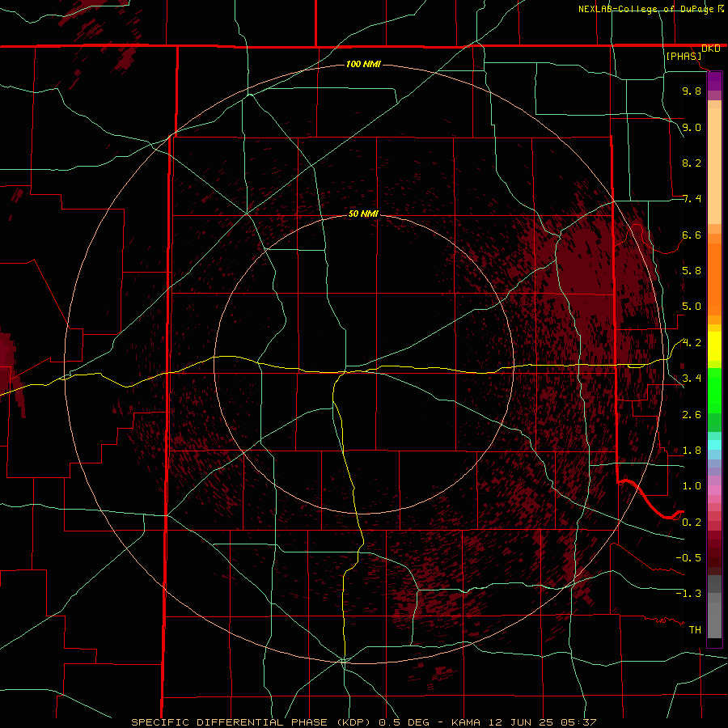Click the -1.3 legend value
The height and width of the screenshot is (728, 728).
click(x=688, y=594)
